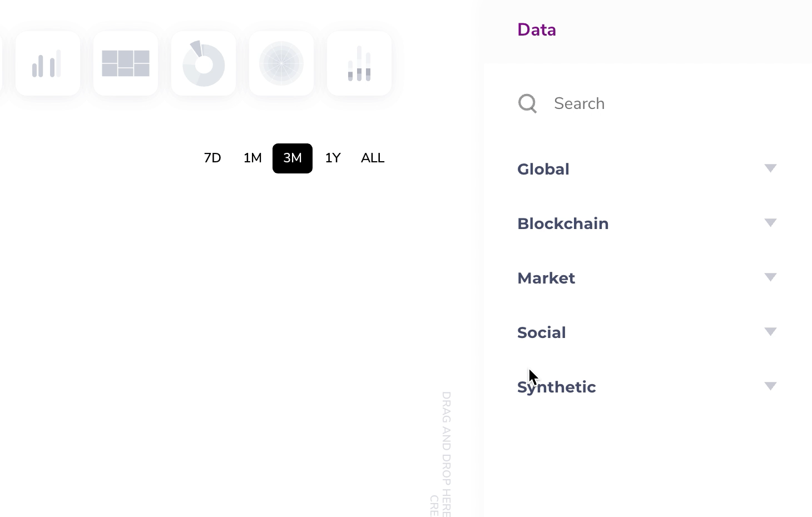Show ALL time range data
This screenshot has width=812, height=517.
coord(373,158)
